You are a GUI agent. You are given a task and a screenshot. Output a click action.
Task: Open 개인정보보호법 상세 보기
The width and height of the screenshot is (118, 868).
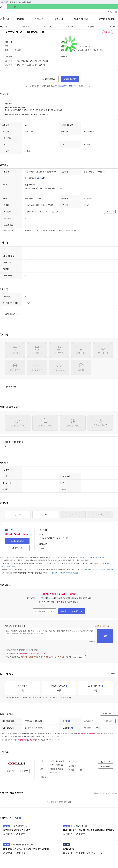coord(45,611)
